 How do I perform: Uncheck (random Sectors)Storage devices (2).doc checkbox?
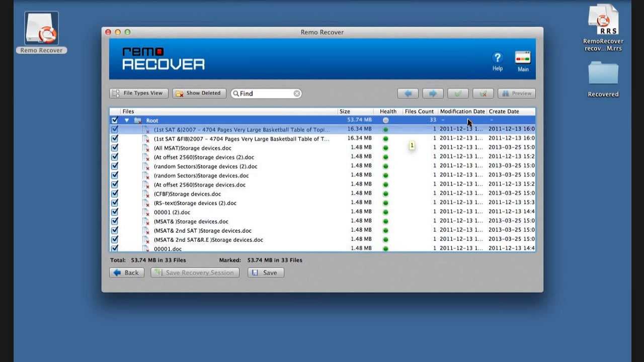tap(115, 166)
